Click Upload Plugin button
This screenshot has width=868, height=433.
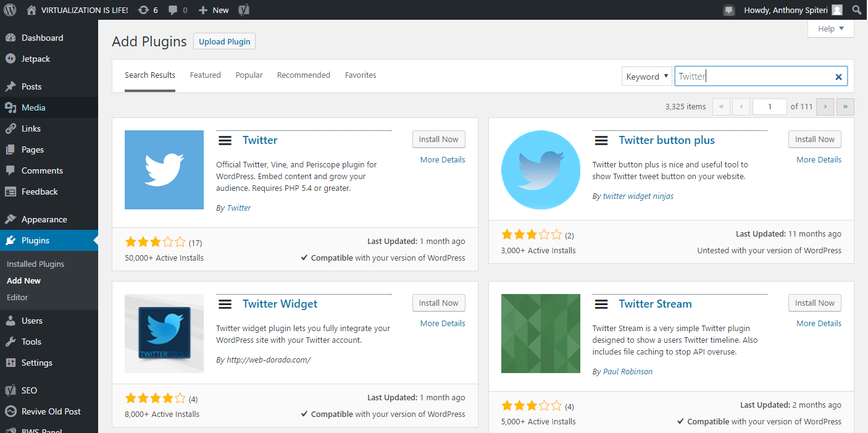(x=225, y=41)
